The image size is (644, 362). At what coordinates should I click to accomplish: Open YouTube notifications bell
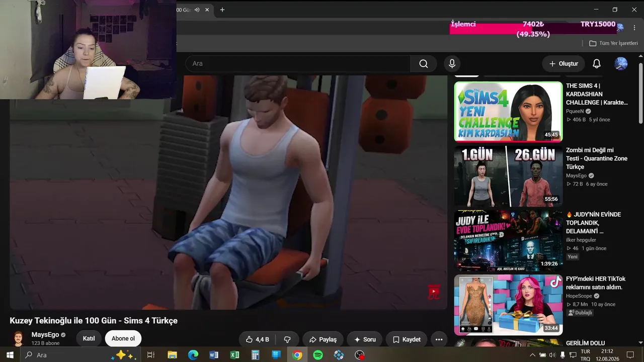597,64
